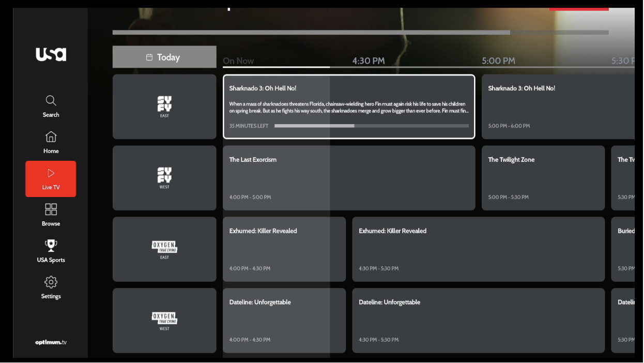Select The Twilight Zone 5:00 PM listing
644x363 pixels.
click(543, 178)
